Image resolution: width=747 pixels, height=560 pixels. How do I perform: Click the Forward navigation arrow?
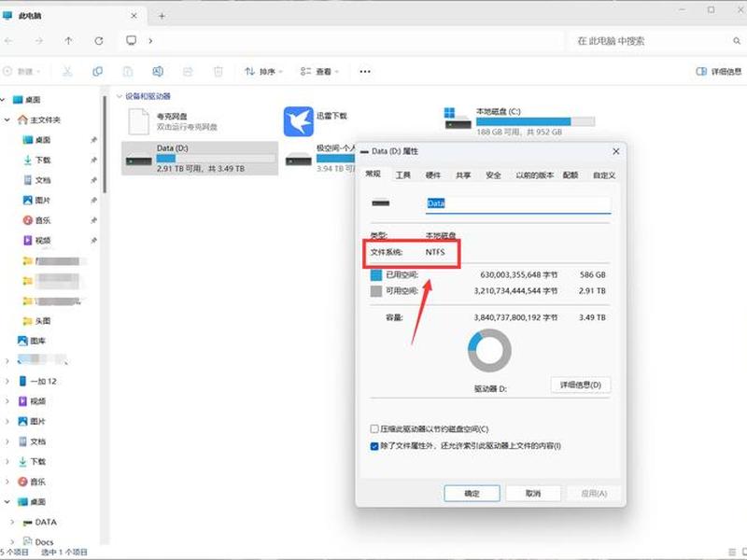[x=39, y=41]
